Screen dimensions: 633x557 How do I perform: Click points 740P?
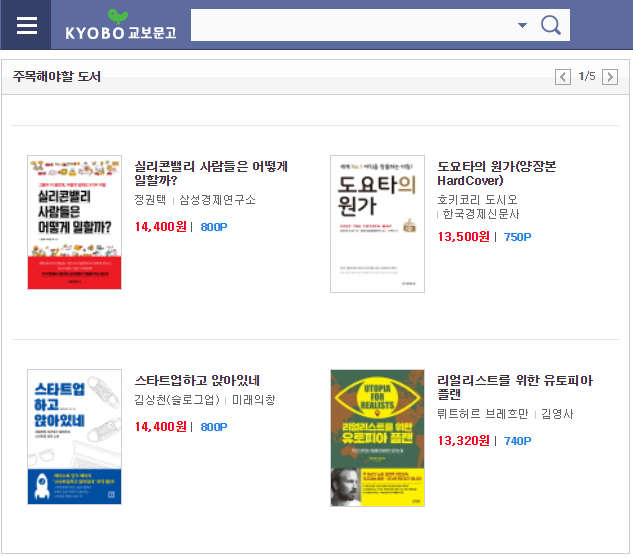518,441
